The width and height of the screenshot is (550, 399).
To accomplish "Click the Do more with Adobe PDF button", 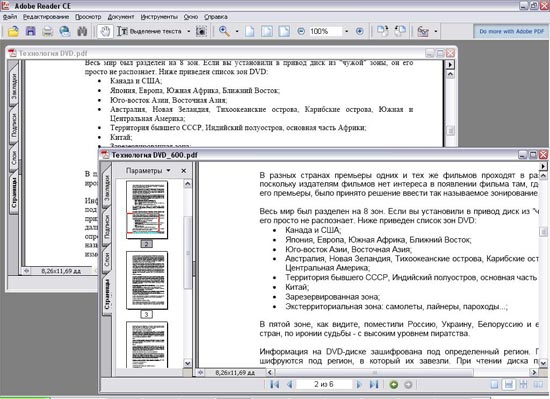I will [511, 32].
